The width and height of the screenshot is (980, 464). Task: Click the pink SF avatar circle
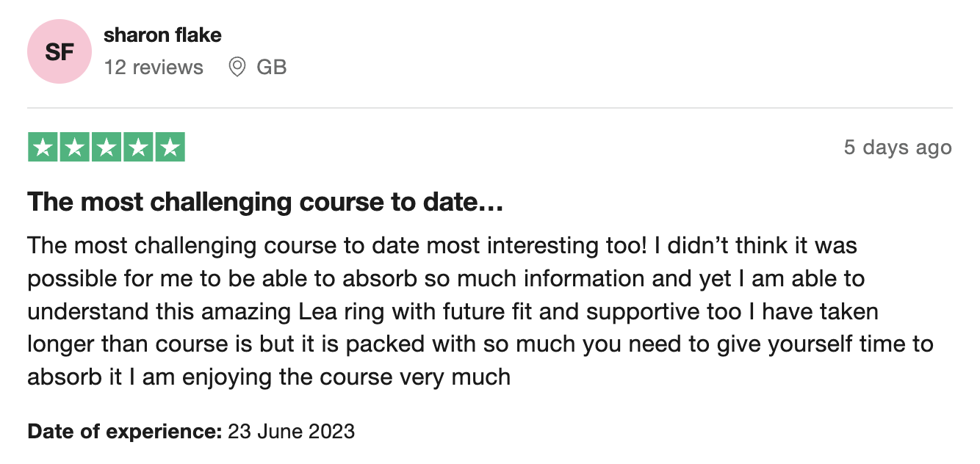60,51
